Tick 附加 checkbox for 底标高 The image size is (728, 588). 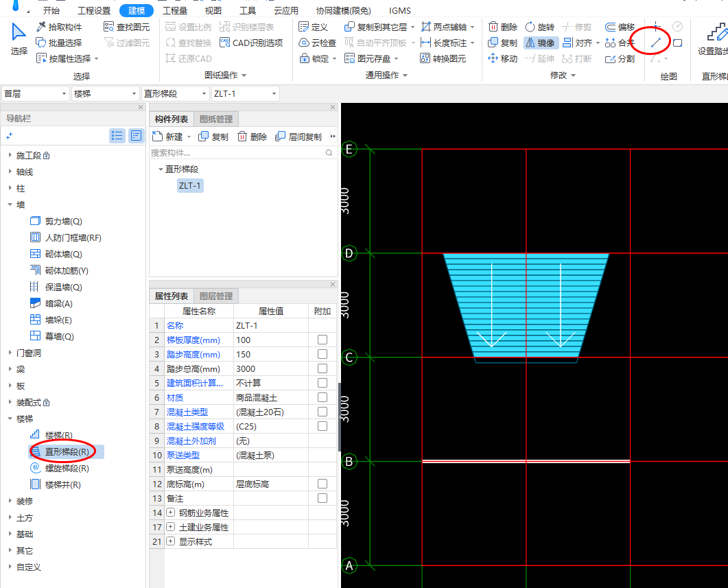322,484
